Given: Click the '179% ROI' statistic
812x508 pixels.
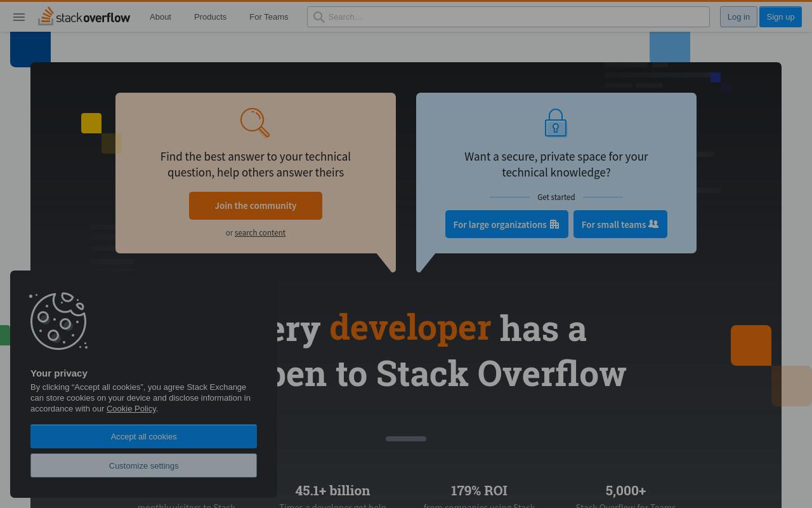Looking at the screenshot, I should [479, 491].
